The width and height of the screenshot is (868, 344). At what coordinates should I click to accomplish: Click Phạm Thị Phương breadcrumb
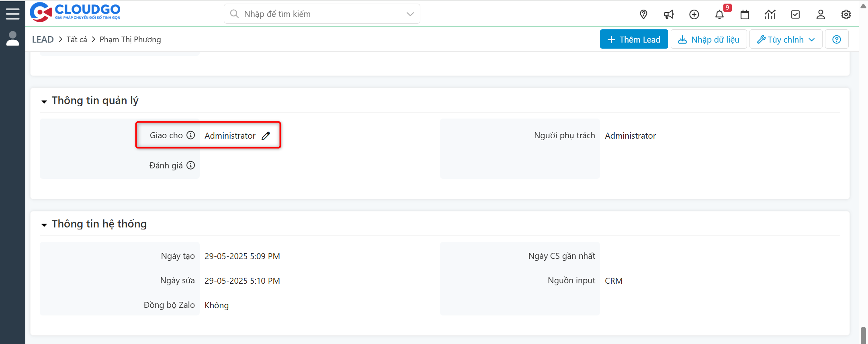point(130,39)
